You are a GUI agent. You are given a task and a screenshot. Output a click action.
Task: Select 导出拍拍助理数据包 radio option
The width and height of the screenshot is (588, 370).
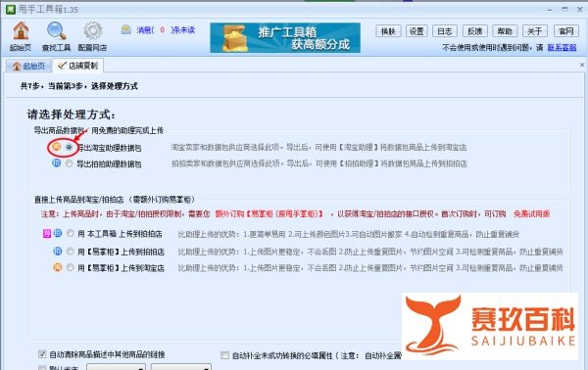coord(69,163)
